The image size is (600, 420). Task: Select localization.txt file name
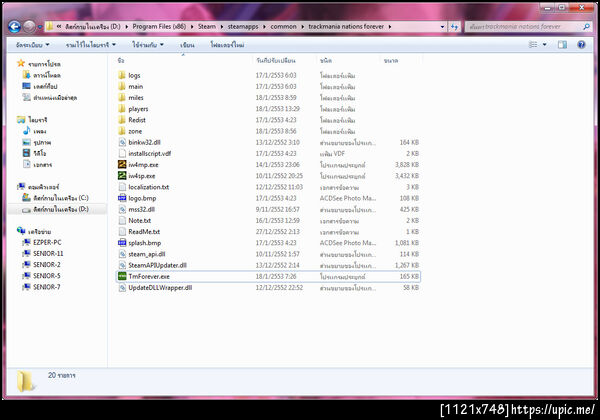click(x=149, y=187)
